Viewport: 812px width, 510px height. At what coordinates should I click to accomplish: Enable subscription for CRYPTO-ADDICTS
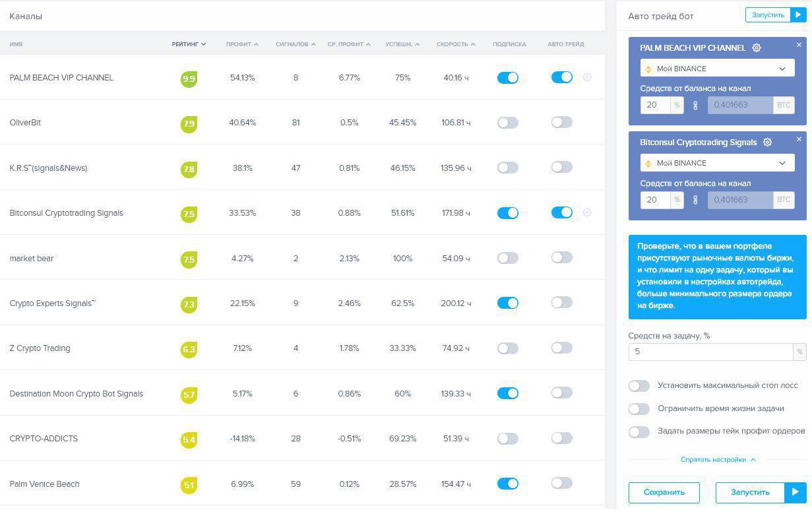click(x=507, y=438)
